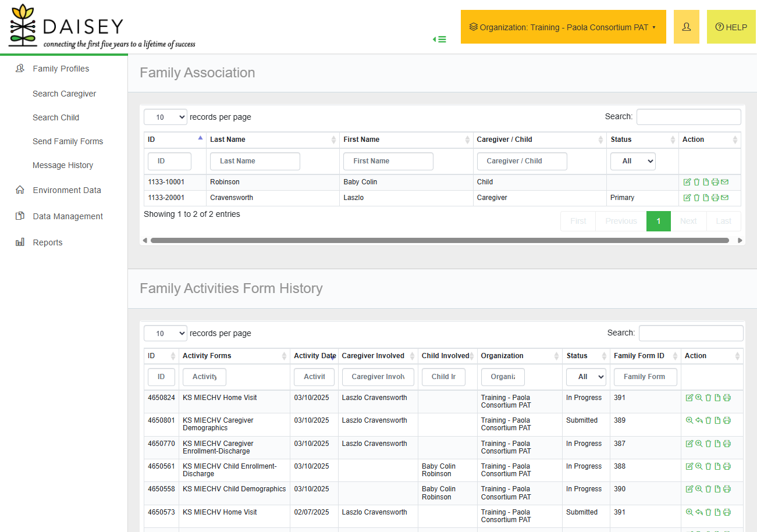757x532 pixels.
Task: Click scrollbar right arrow under Family Association
Action: [x=740, y=240]
